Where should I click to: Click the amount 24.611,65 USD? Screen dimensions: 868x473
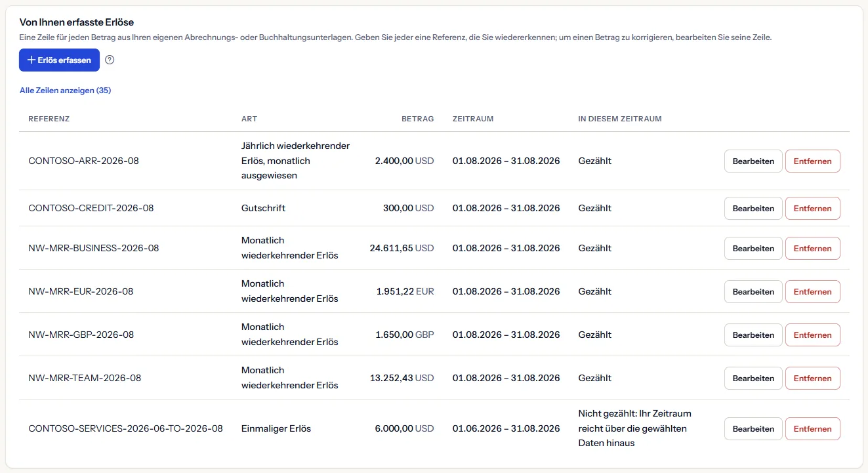click(402, 248)
